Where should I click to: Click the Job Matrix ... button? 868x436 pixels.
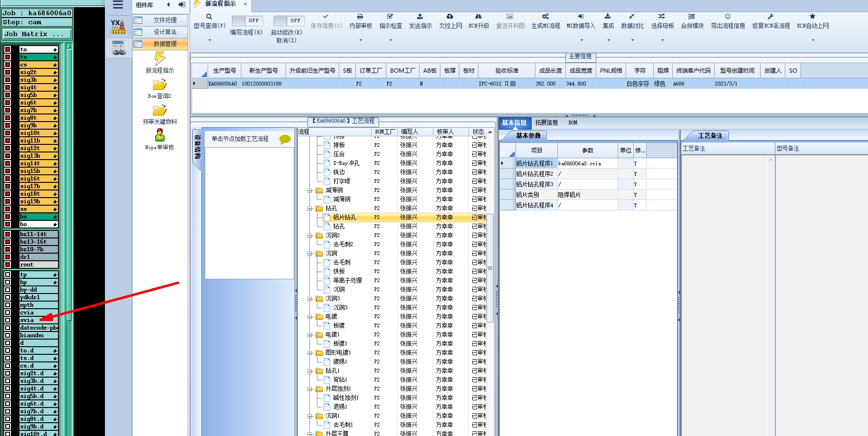(37, 34)
